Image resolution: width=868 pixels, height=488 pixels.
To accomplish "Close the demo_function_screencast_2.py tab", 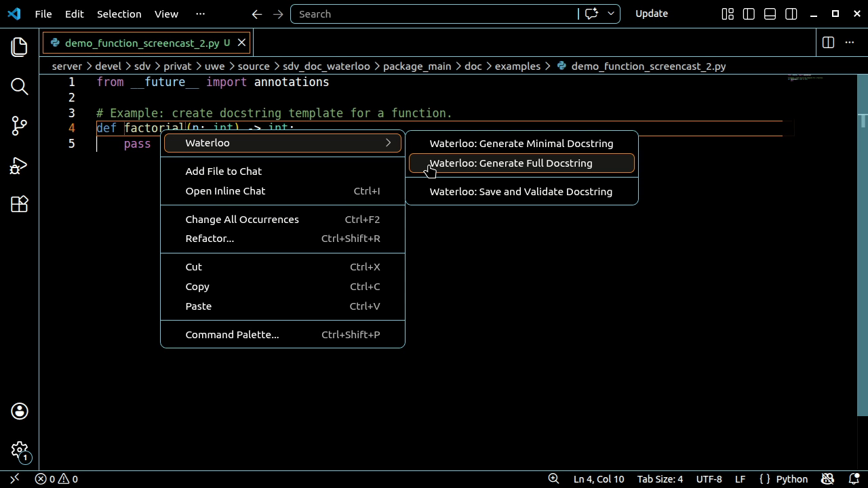I will (x=241, y=43).
